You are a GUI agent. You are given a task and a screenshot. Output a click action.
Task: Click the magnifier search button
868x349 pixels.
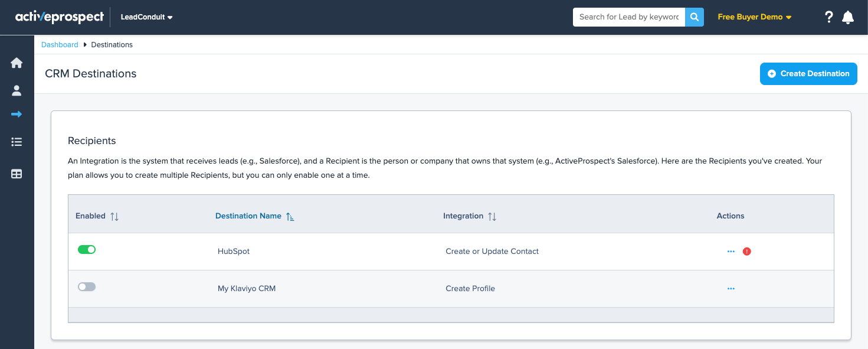[x=695, y=17]
